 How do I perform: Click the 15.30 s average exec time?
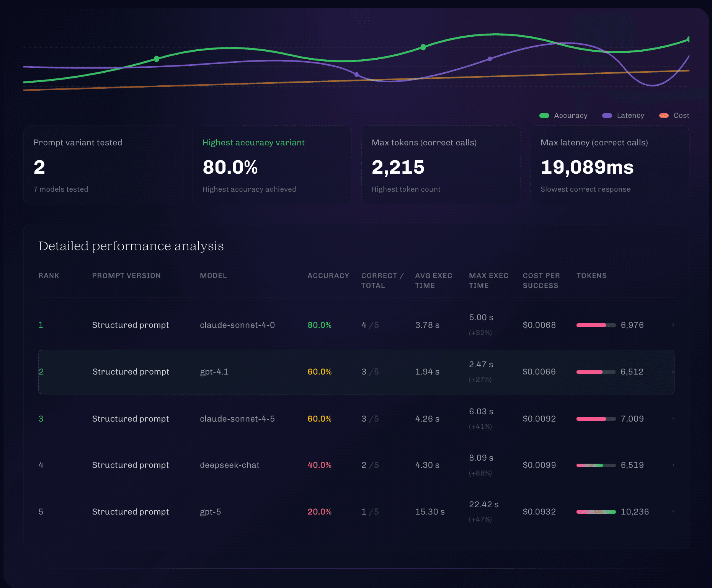tap(430, 512)
